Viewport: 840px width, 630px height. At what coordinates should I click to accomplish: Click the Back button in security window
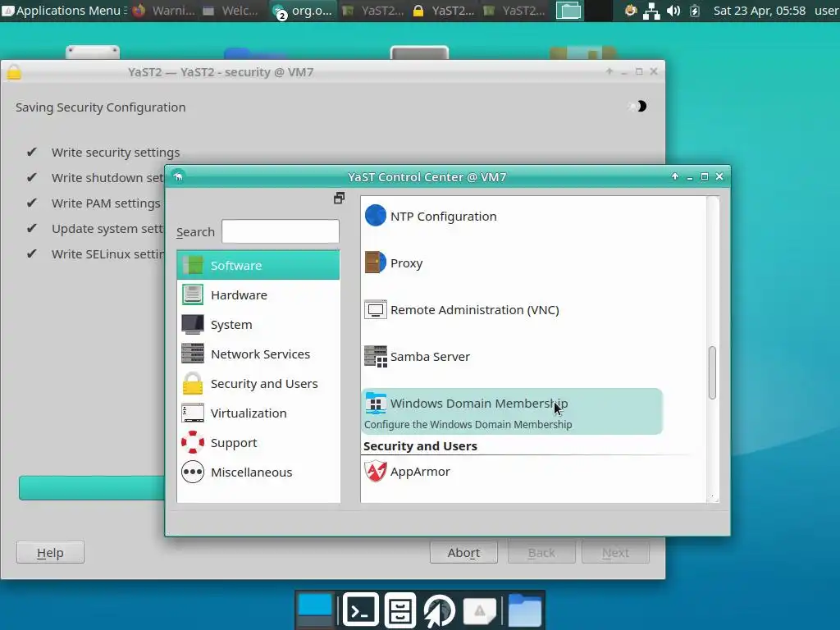click(x=541, y=552)
